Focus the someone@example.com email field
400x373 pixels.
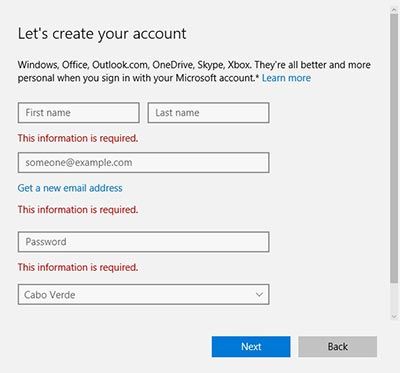tap(143, 163)
